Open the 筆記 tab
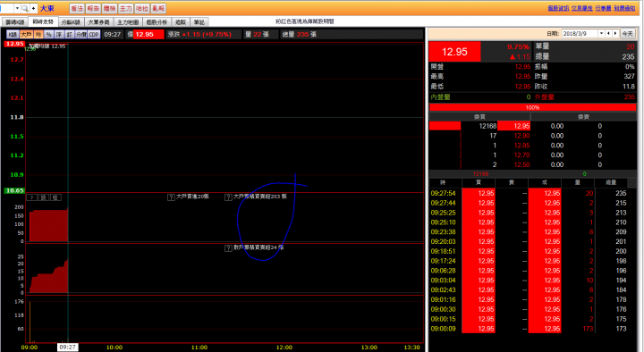This screenshot has height=352, width=644. pyautogui.click(x=199, y=22)
